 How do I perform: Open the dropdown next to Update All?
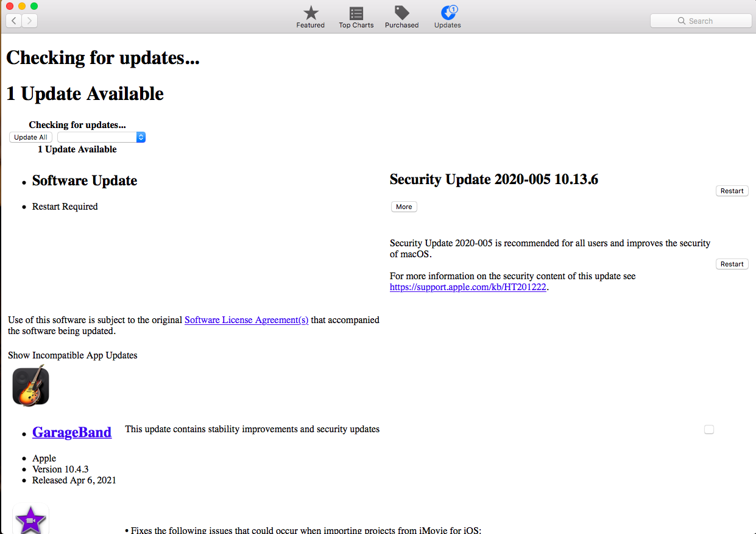pos(101,137)
